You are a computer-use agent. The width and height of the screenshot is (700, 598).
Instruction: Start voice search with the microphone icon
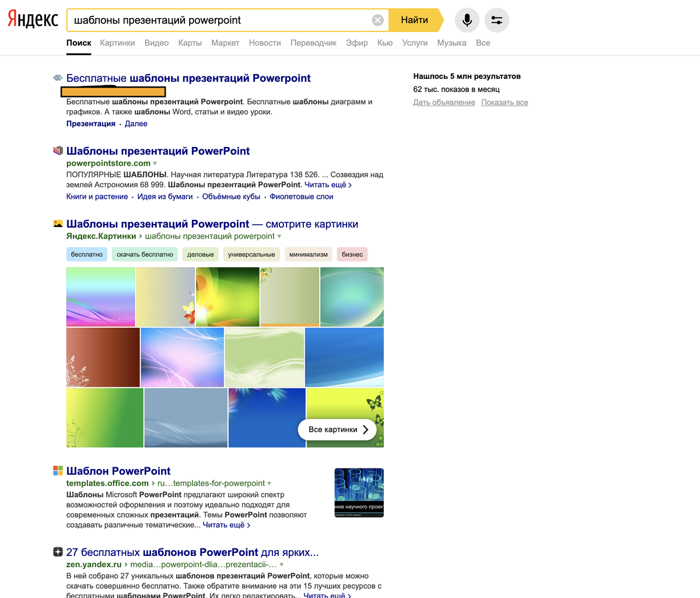coord(467,20)
